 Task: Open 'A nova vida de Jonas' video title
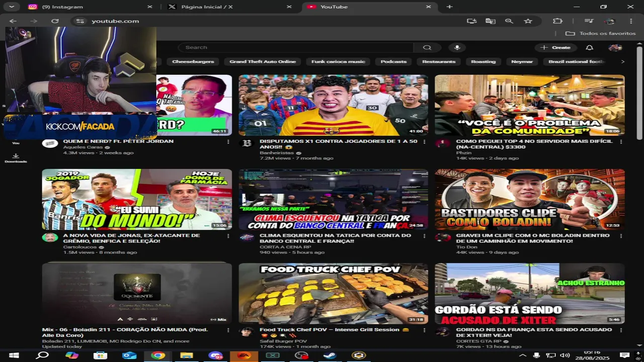pyautogui.click(x=132, y=238)
